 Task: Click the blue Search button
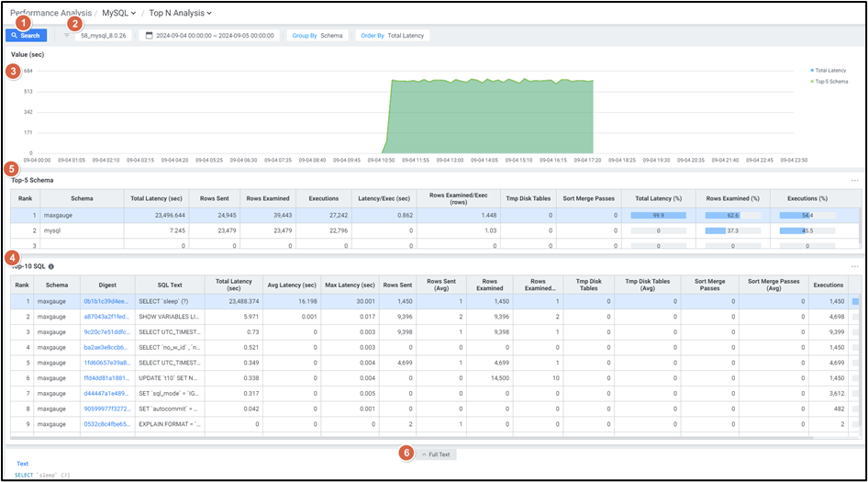click(x=26, y=36)
